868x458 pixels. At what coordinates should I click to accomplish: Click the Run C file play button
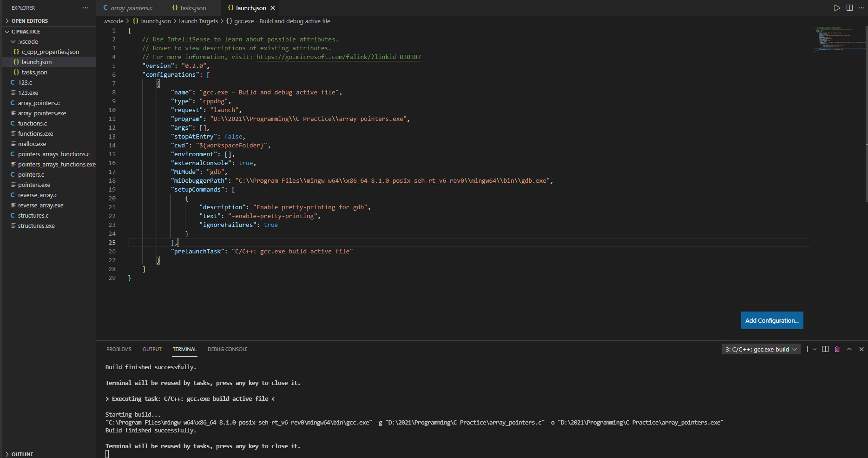pyautogui.click(x=836, y=8)
